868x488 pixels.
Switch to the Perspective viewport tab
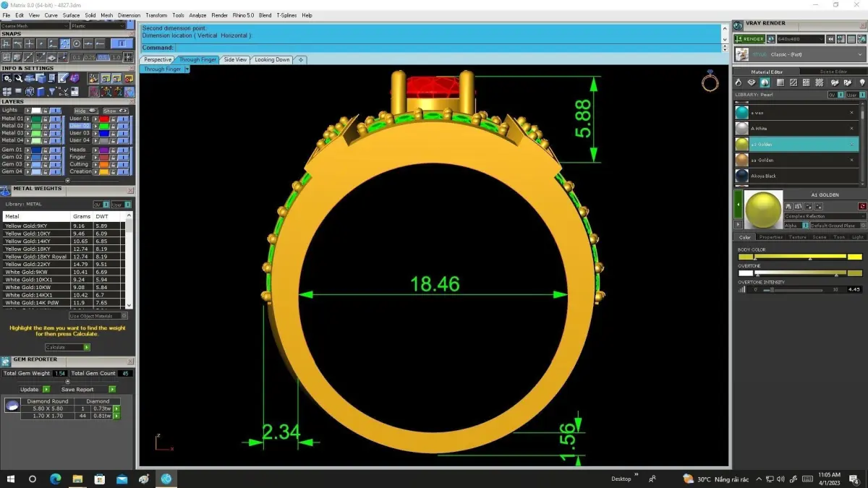click(158, 60)
